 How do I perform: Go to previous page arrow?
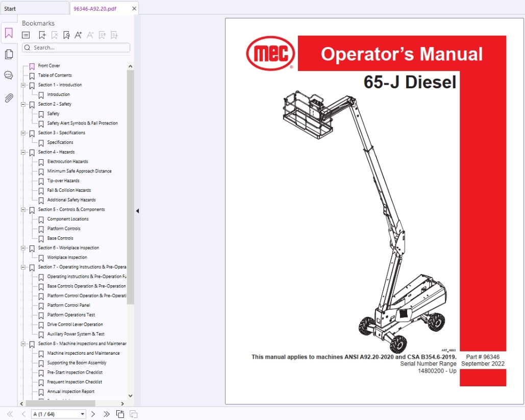click(x=23, y=414)
